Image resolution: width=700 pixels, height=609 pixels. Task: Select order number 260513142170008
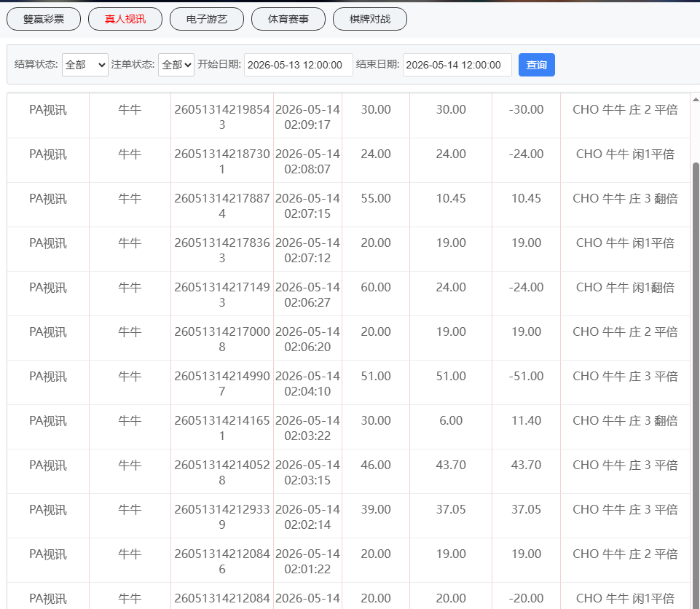pos(222,339)
